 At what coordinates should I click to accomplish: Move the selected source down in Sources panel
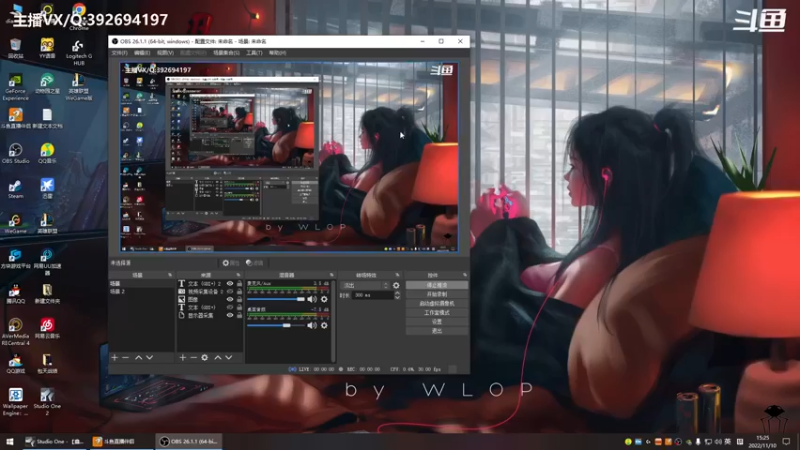[229, 358]
